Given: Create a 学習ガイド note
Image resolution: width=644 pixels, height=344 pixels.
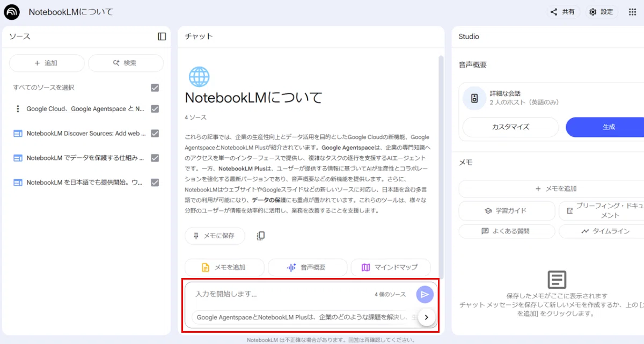Looking at the screenshot, I should [x=507, y=211].
